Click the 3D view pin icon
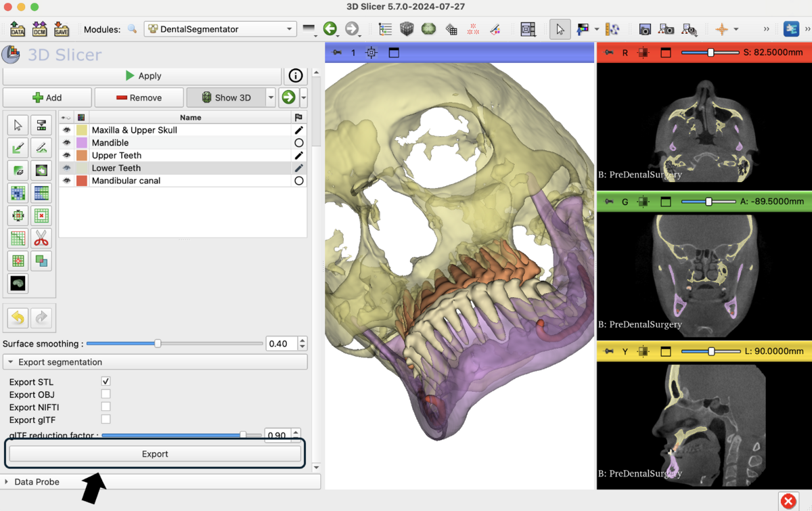Image resolution: width=812 pixels, height=511 pixels. (337, 52)
